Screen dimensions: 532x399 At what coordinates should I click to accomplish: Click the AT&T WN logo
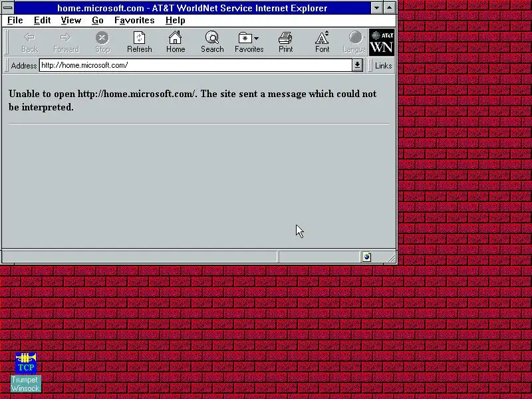pos(382,42)
